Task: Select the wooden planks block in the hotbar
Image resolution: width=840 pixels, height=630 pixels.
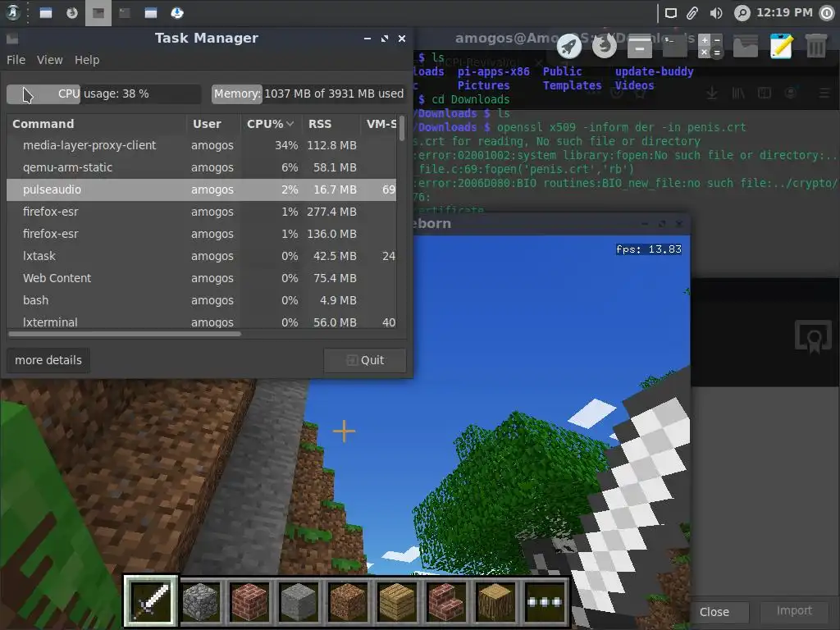Action: point(397,601)
